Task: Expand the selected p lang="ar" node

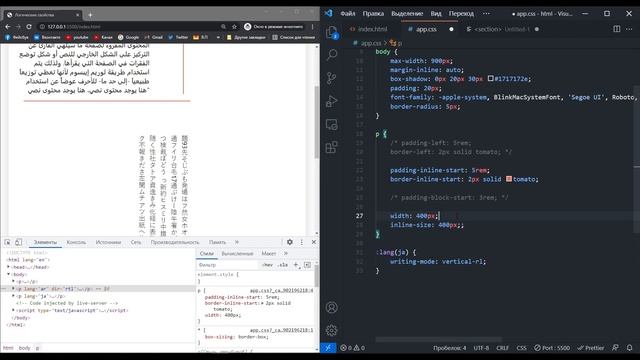Action: coord(13,289)
